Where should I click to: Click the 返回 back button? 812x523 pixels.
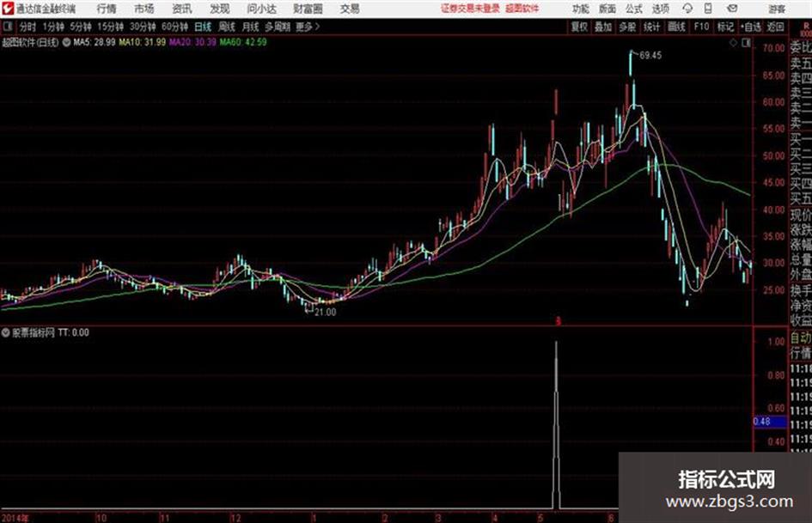coord(775,27)
